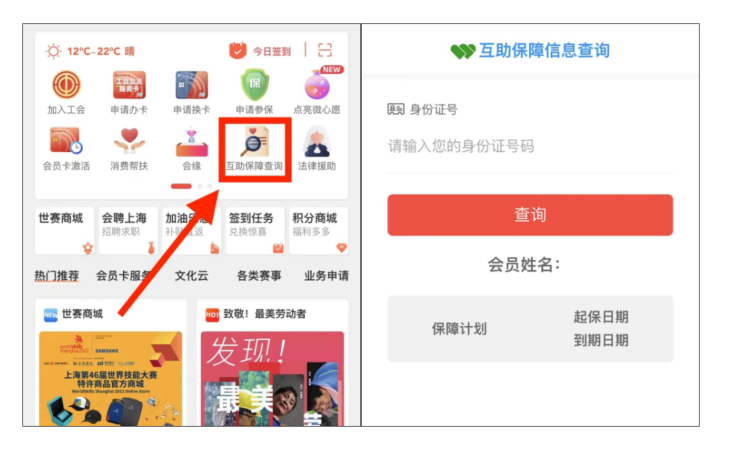
Task: Open the 积分商城 tile
Action: coord(318,231)
